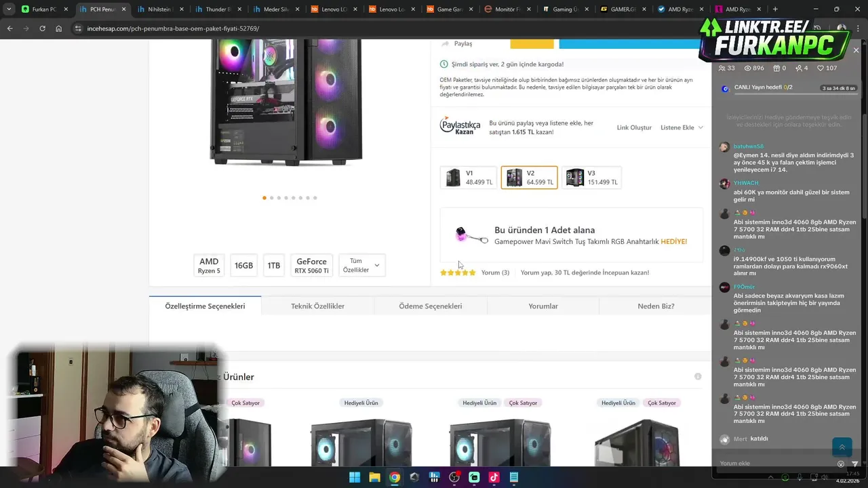
Task: Open the Tüm Özellikler dropdown
Action: [x=361, y=265]
